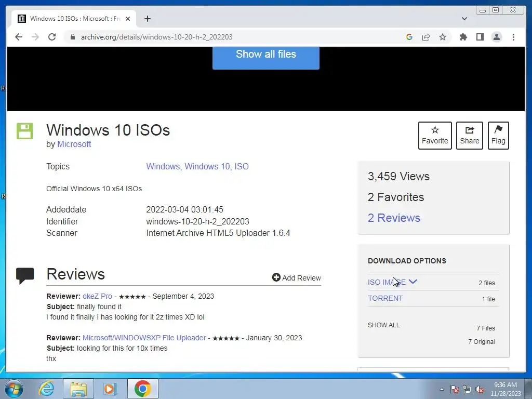Open the Windows 10 topic link
Image resolution: width=532 pixels, height=399 pixels.
coord(208,167)
